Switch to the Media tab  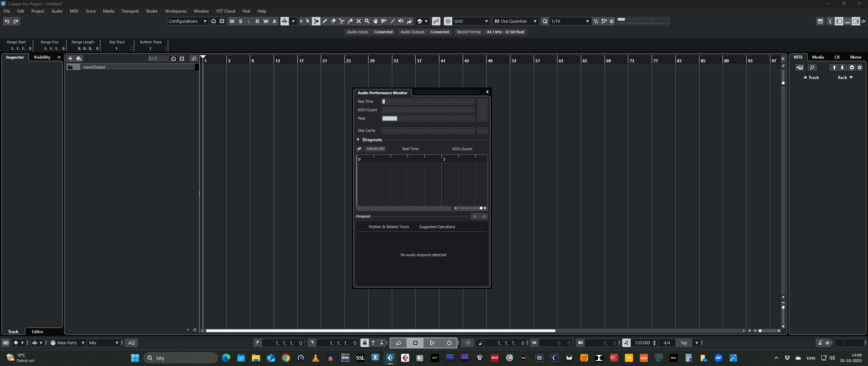tap(818, 57)
